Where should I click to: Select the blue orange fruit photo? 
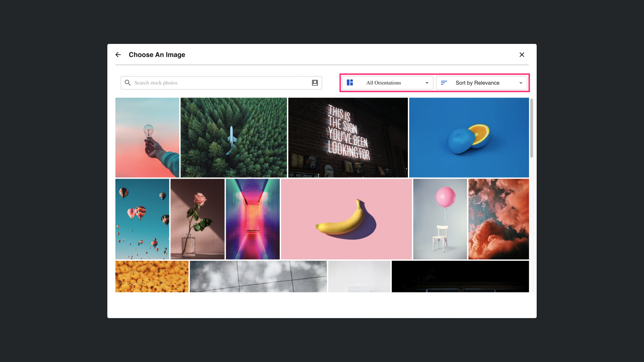coord(469,137)
